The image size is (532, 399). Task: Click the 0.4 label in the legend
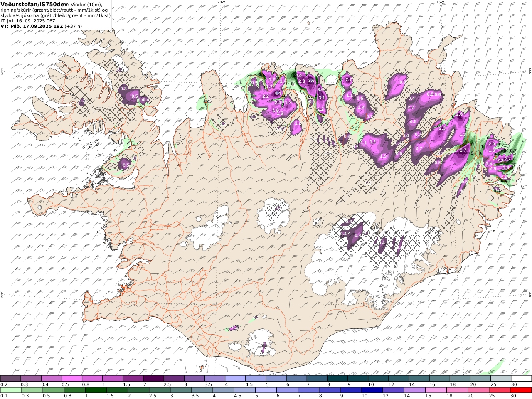click(x=44, y=384)
